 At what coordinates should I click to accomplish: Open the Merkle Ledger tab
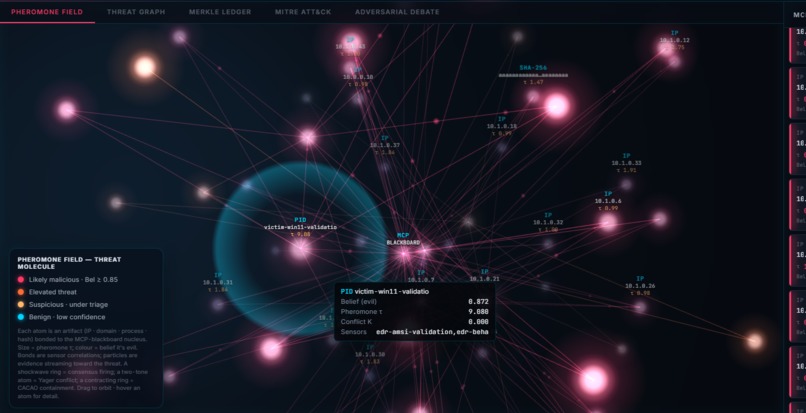coord(220,12)
